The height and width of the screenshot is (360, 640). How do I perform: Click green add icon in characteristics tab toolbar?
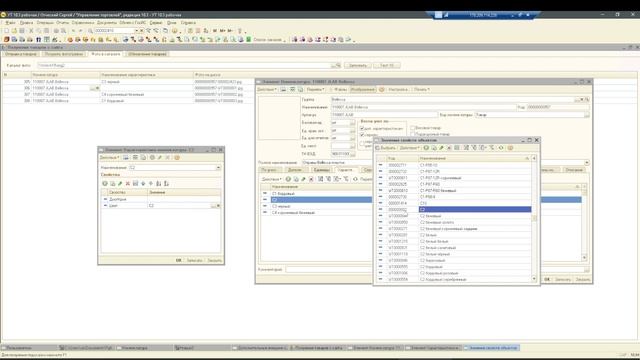tap(288, 179)
